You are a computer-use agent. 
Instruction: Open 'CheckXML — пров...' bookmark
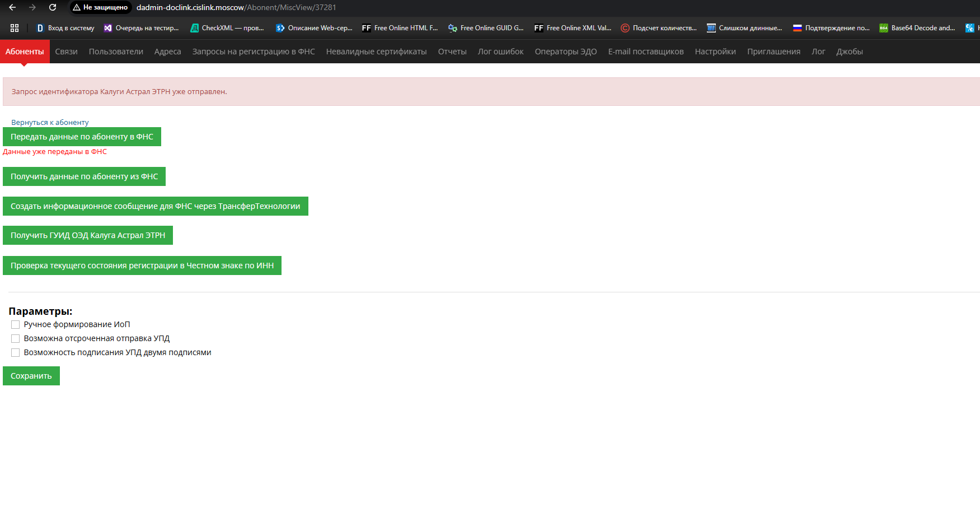(227, 27)
